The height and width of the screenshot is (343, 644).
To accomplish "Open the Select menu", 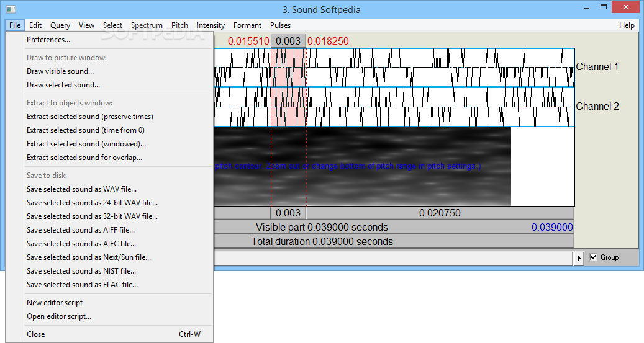I will point(112,25).
